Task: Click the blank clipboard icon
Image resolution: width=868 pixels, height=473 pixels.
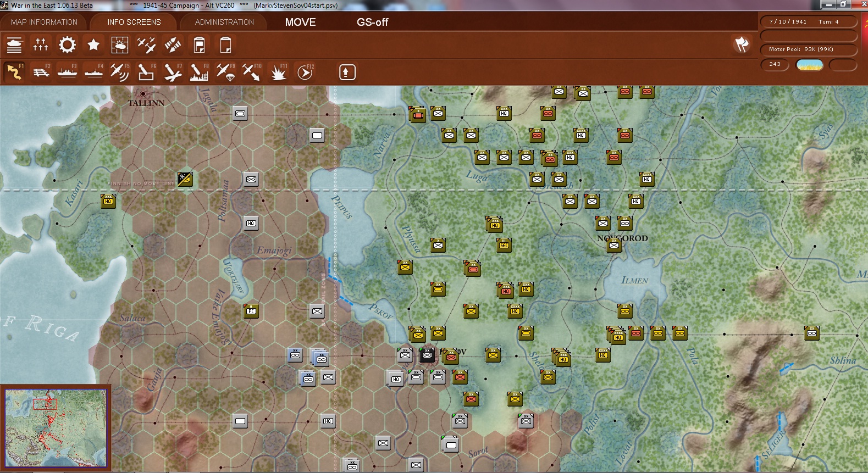Action: click(225, 45)
